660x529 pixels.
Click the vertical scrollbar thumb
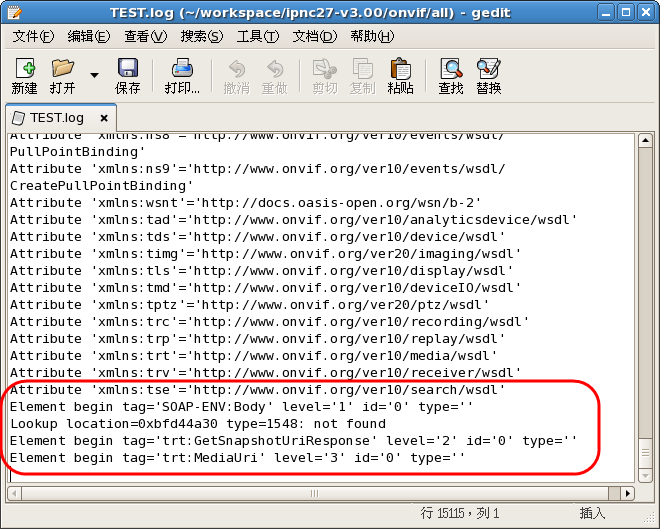pos(645,453)
